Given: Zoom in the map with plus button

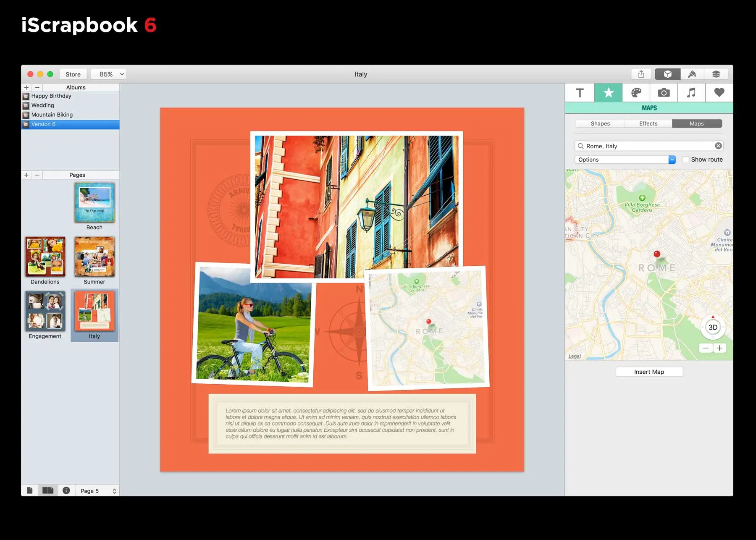Looking at the screenshot, I should [x=719, y=348].
